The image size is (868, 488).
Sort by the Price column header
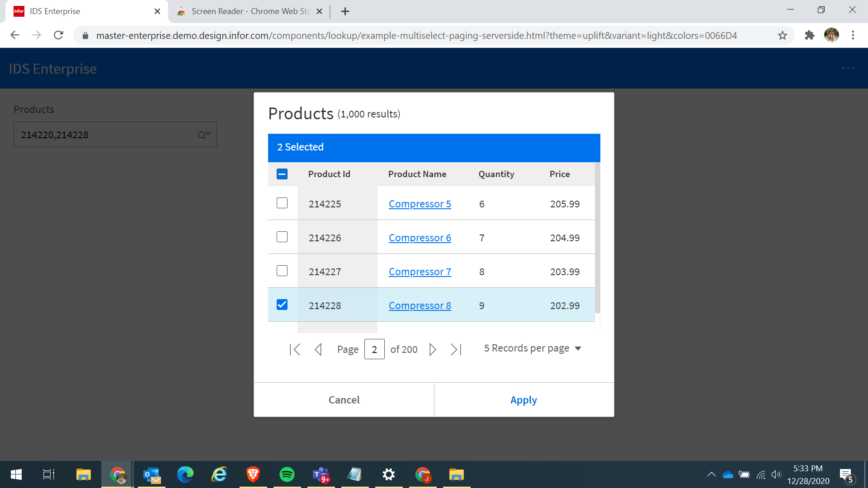click(560, 174)
